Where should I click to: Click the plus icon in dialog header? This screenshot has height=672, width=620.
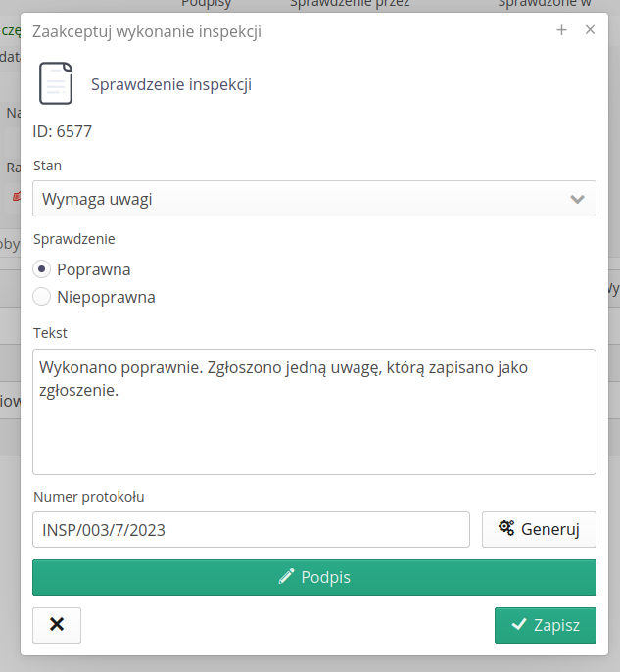coord(561,30)
